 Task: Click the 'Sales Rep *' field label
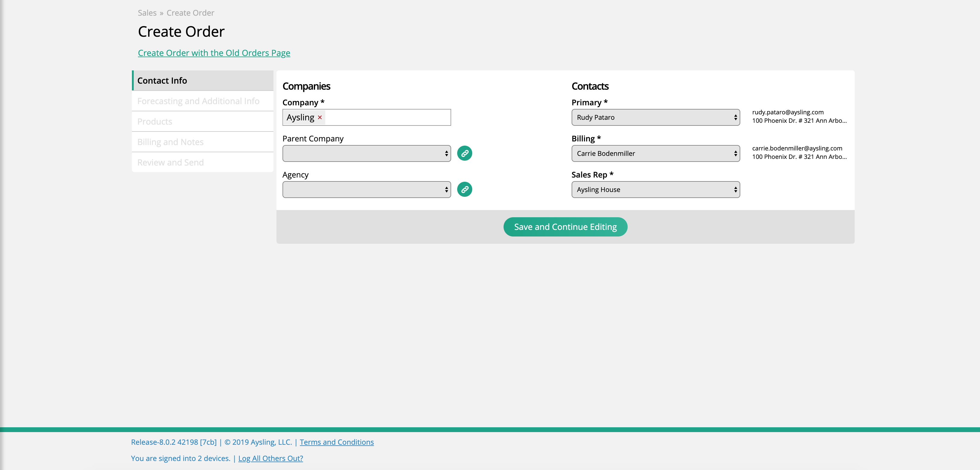coord(592,175)
